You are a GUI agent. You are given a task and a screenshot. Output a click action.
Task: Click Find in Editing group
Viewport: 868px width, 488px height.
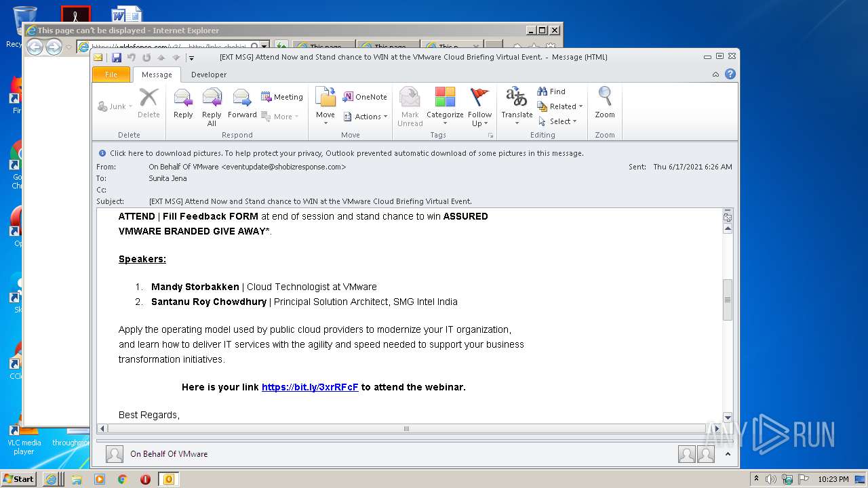pos(551,91)
